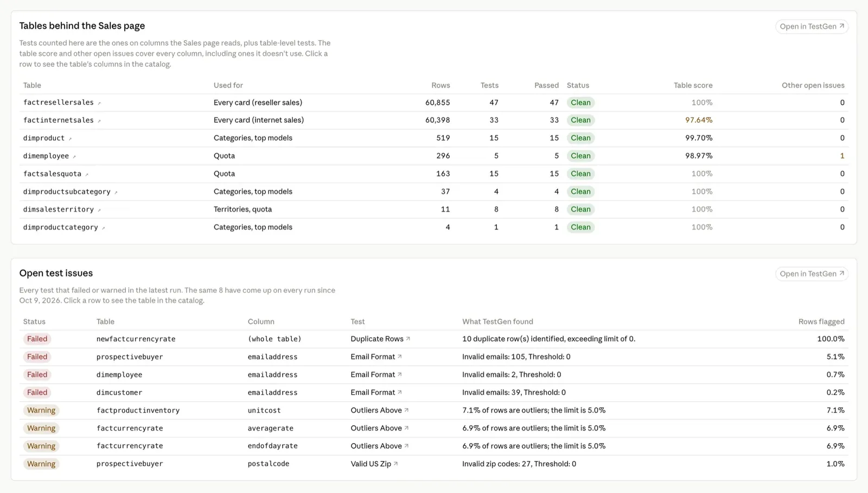Open factresellersales external link arrow icon

click(x=99, y=103)
